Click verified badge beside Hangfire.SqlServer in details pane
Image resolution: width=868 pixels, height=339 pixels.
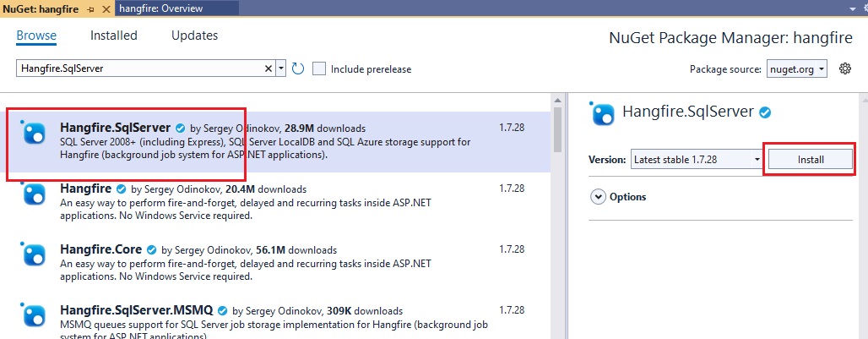765,112
